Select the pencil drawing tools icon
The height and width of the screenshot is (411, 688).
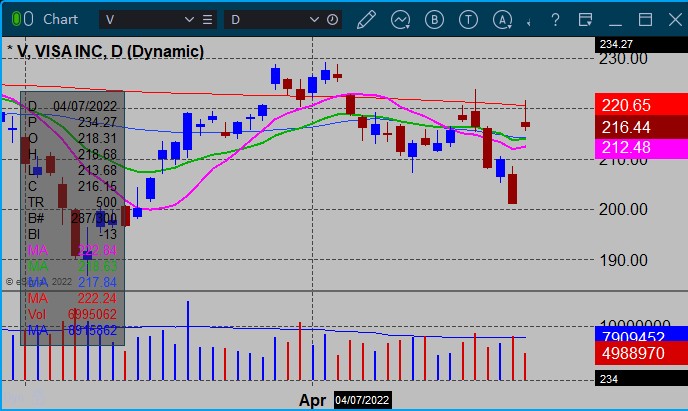pyautogui.click(x=366, y=20)
